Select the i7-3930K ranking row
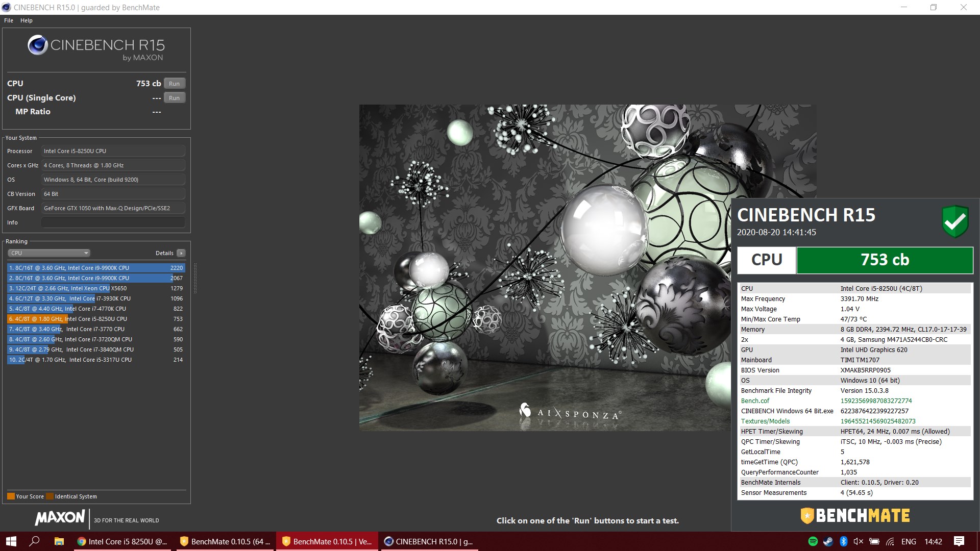This screenshot has width=980, height=551. [x=96, y=298]
